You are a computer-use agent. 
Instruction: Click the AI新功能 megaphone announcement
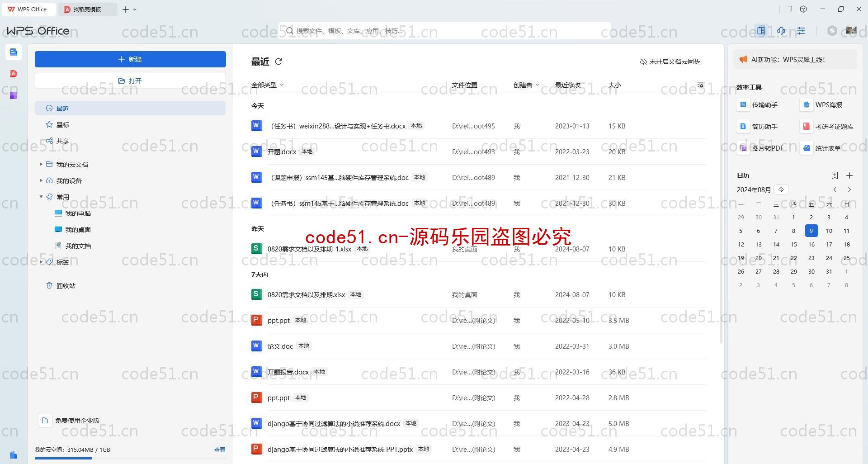(795, 60)
